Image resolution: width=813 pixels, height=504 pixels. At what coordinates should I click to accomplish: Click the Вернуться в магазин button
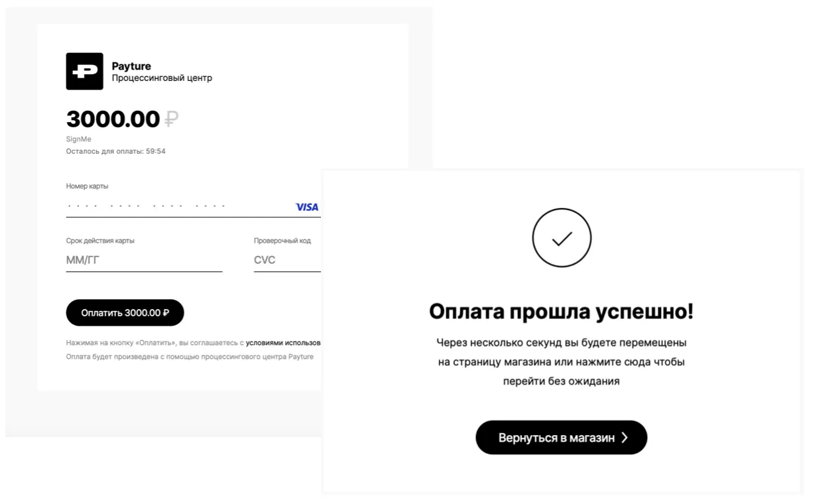[561, 438]
